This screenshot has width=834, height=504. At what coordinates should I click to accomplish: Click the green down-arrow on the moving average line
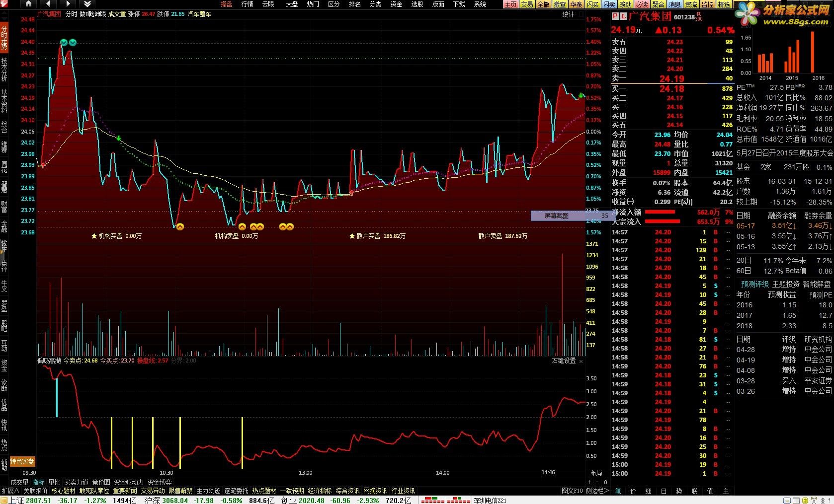point(119,138)
